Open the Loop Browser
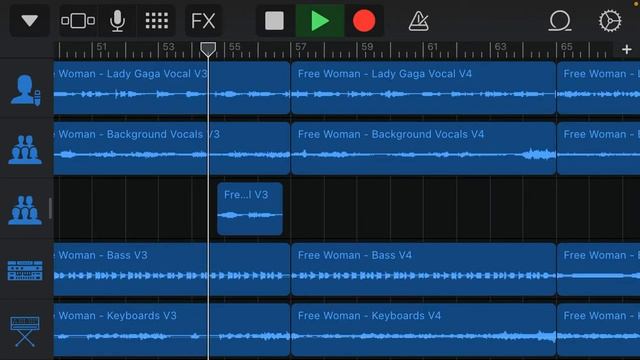Screen dimensions: 640x360 [560, 20]
